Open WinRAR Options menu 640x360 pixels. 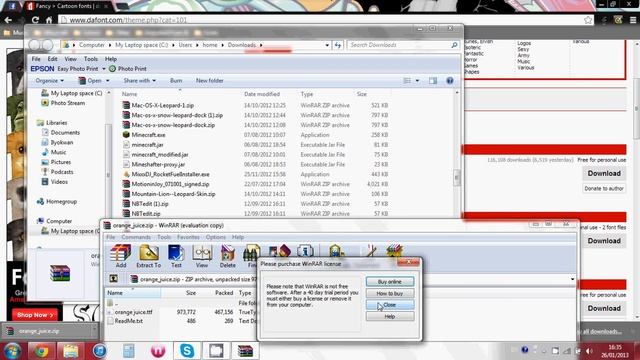tap(216, 237)
